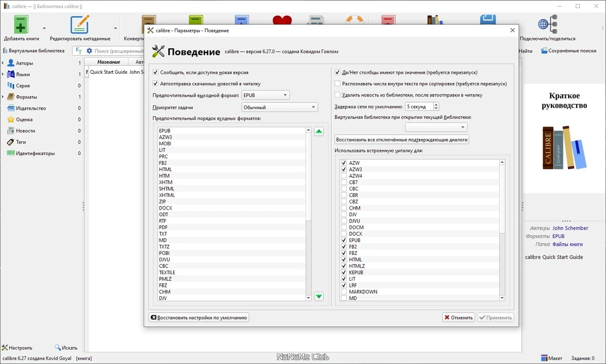This screenshot has width=606, height=364.
Task: Select PDF in input format order
Action: point(232,228)
